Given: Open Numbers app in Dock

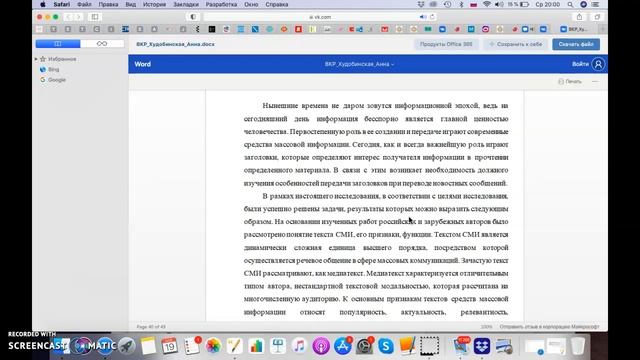Looking at the screenshot, I should click(256, 346).
